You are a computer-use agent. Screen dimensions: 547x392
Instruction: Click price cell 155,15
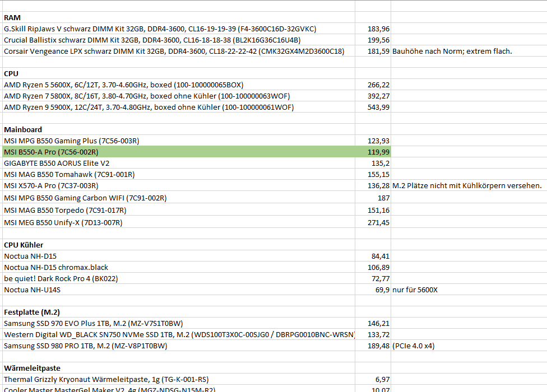(373, 174)
